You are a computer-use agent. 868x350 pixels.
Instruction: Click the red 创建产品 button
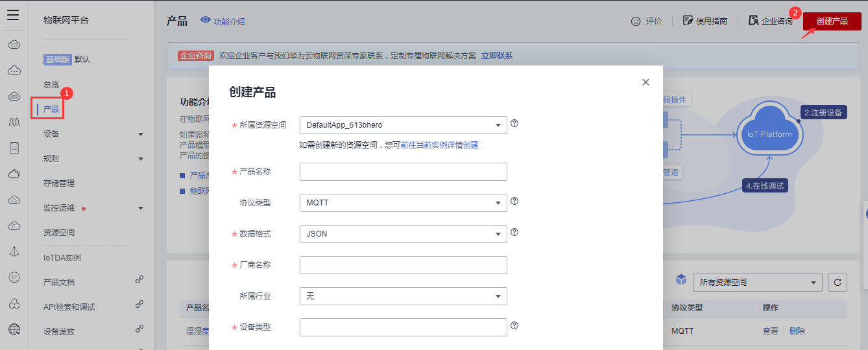[x=832, y=21]
